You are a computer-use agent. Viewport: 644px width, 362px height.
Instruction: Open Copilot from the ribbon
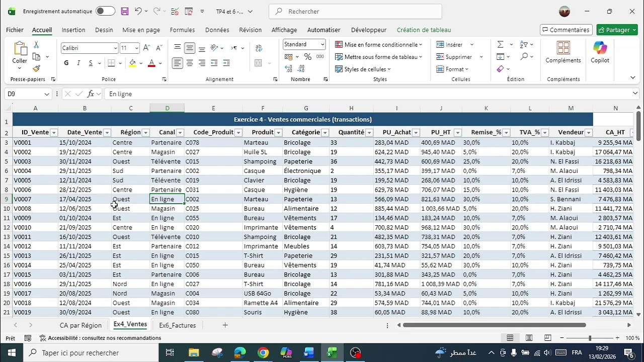[x=600, y=52]
